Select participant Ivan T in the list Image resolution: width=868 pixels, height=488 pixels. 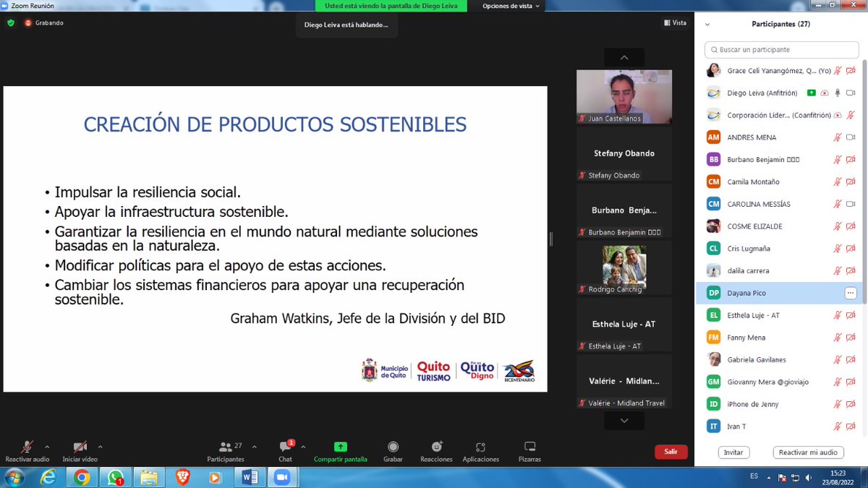[x=779, y=427]
